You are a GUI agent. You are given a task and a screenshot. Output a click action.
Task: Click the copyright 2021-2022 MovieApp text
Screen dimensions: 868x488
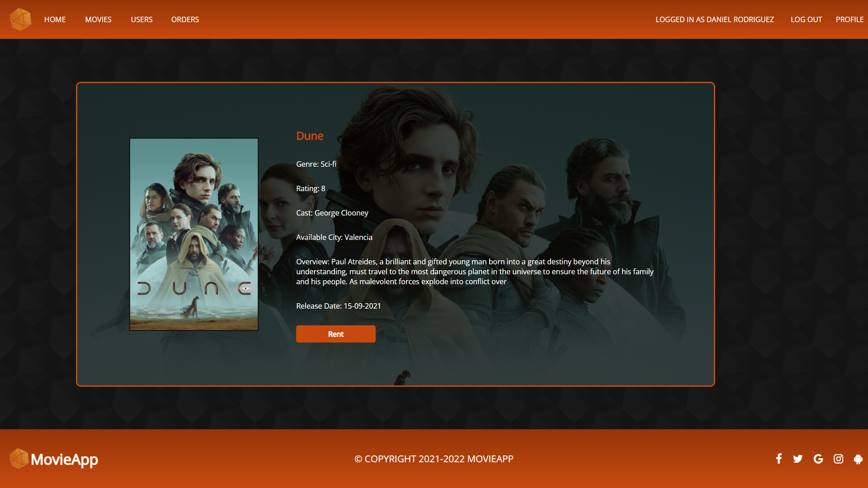click(434, 459)
